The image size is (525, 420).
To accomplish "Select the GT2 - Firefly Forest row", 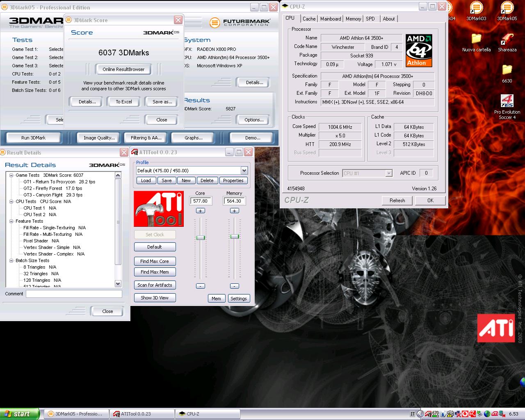I will (x=52, y=188).
